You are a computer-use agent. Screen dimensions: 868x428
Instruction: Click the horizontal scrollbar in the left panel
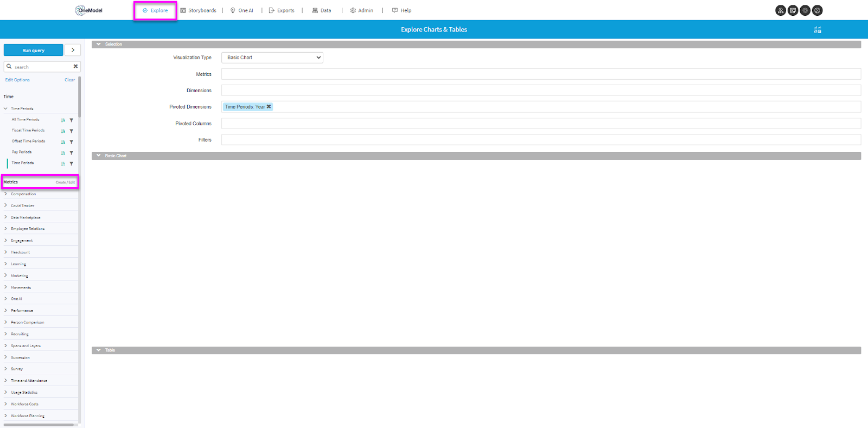click(x=38, y=425)
